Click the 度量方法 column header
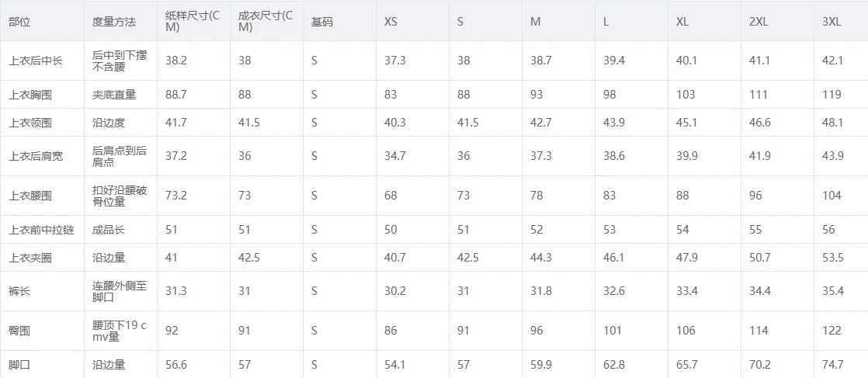 (x=113, y=22)
